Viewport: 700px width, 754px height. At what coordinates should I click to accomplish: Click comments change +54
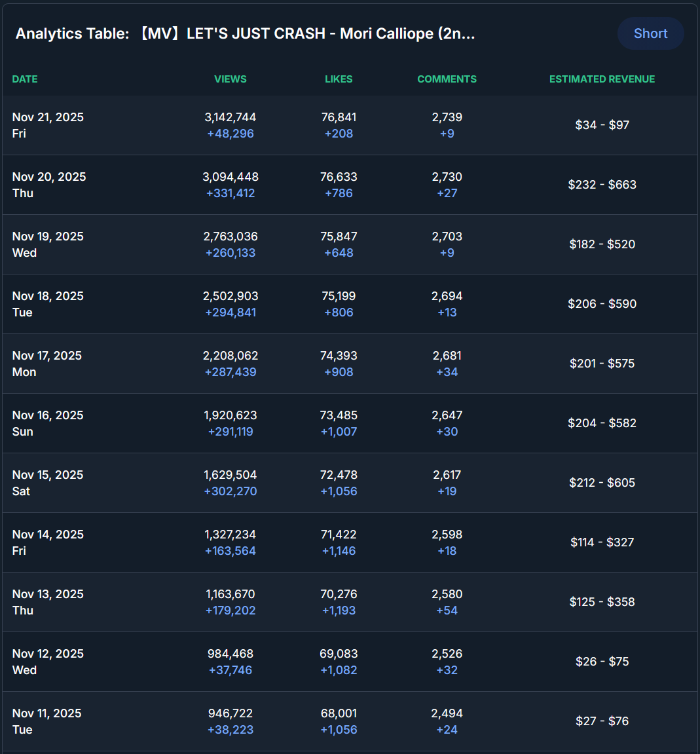(x=447, y=611)
